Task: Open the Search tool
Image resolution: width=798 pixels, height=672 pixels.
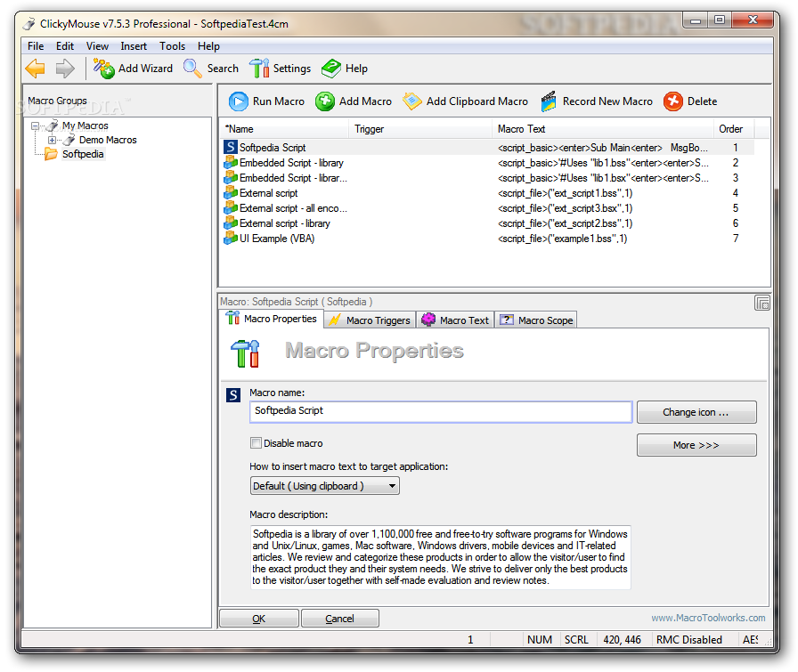Action: [211, 69]
